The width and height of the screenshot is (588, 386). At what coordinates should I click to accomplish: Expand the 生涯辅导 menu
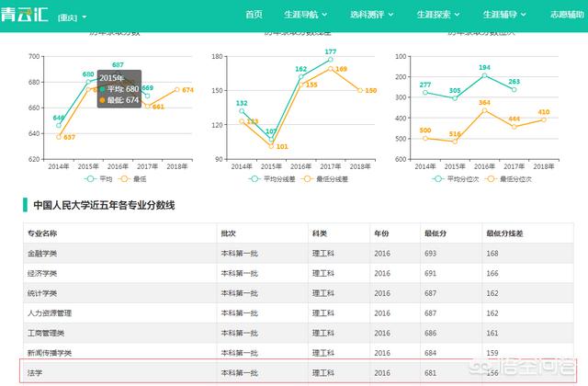(504, 15)
